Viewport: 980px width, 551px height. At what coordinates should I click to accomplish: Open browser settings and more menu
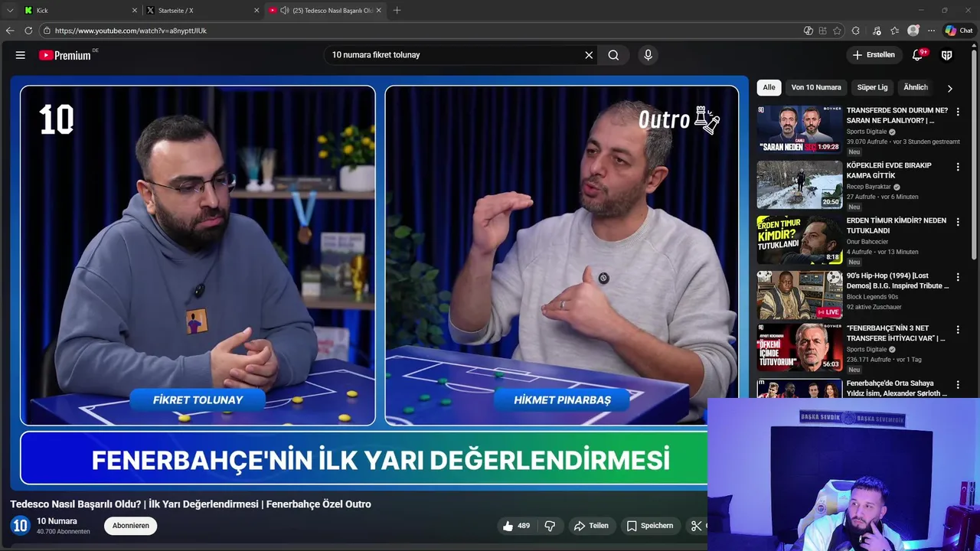pos(931,31)
